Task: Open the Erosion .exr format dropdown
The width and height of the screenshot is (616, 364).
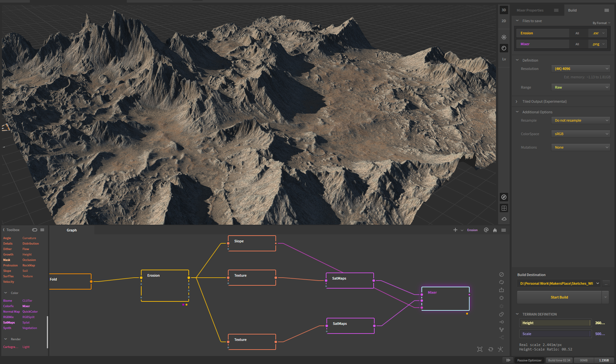Action: pyautogui.click(x=598, y=33)
